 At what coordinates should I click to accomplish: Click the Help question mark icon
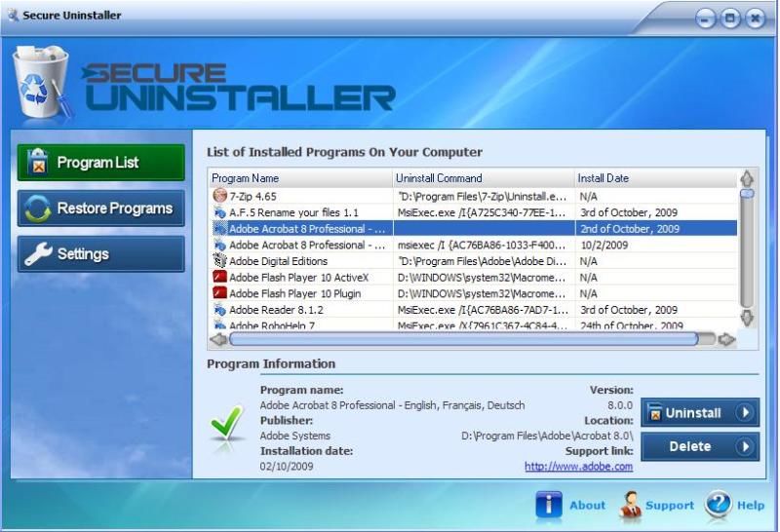pyautogui.click(x=718, y=505)
